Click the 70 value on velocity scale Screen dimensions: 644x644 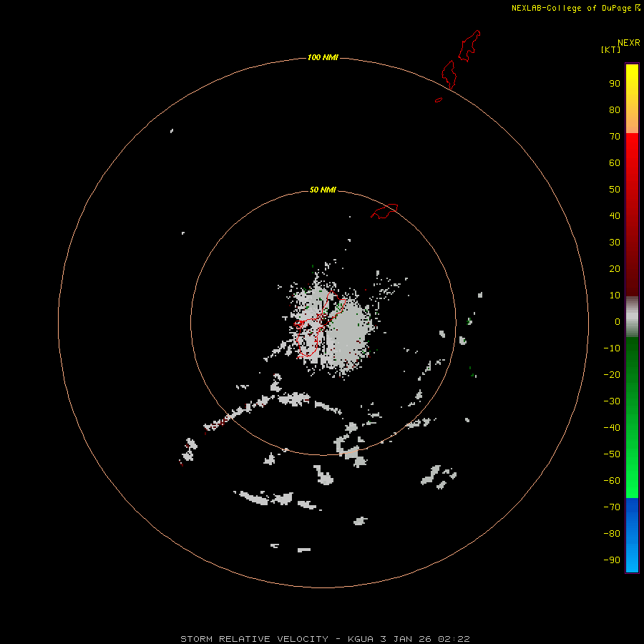click(615, 137)
